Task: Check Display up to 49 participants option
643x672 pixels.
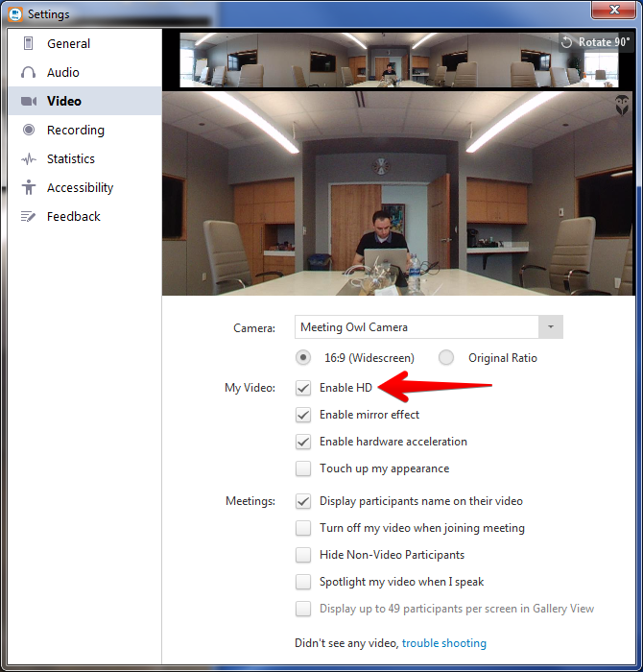Action: 303,609
